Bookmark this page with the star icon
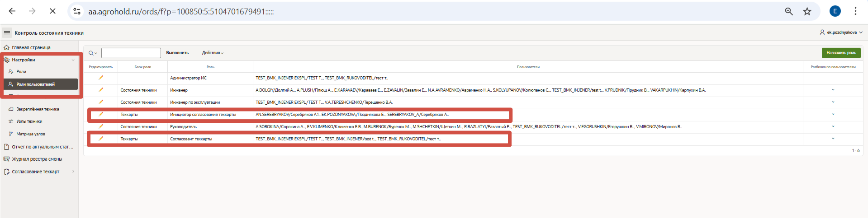The width and height of the screenshot is (868, 218). (x=807, y=11)
